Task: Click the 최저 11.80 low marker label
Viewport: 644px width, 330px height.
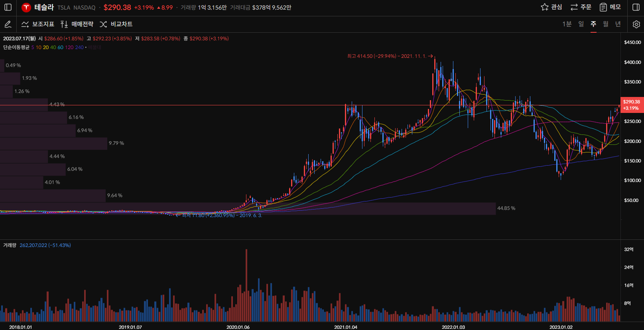Action: point(219,215)
